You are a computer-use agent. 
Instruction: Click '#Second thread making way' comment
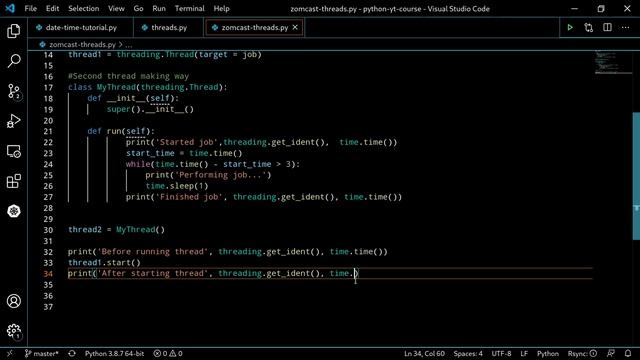tap(128, 76)
